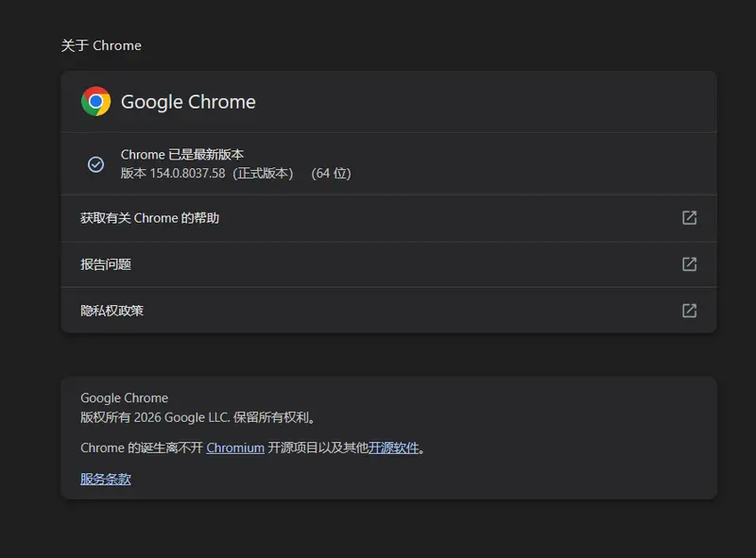Open external link icon for 获取有关 Chrome 的帮助
Viewport: 756px width, 558px height.
690,218
